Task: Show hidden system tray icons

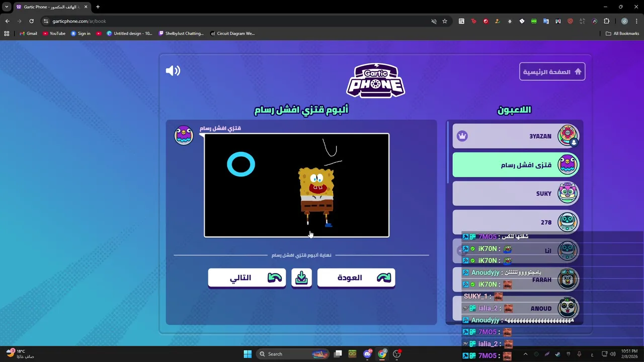Action: pos(525,354)
